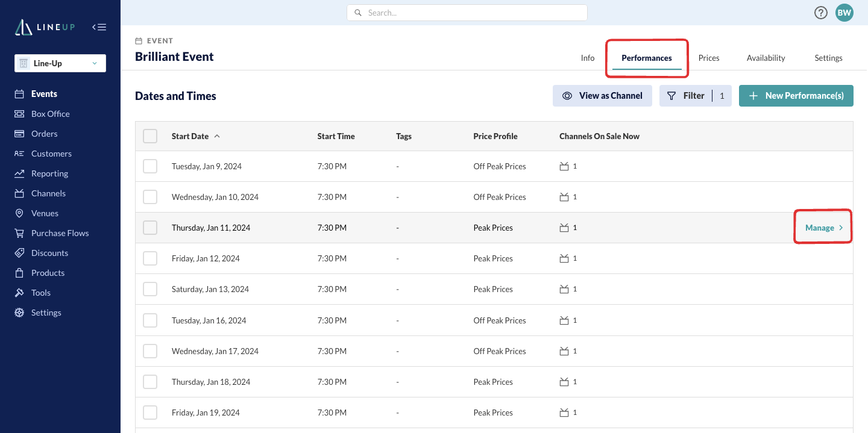The image size is (868, 433).
Task: Click "Peak Prices" in Friday, Jan 19 row
Action: point(492,413)
